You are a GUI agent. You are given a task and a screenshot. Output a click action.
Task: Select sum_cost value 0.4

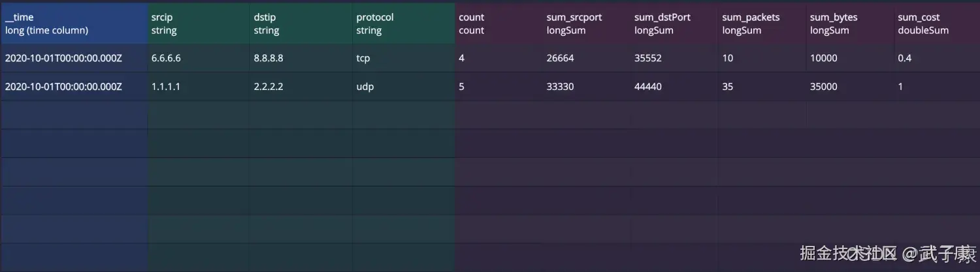(905, 58)
